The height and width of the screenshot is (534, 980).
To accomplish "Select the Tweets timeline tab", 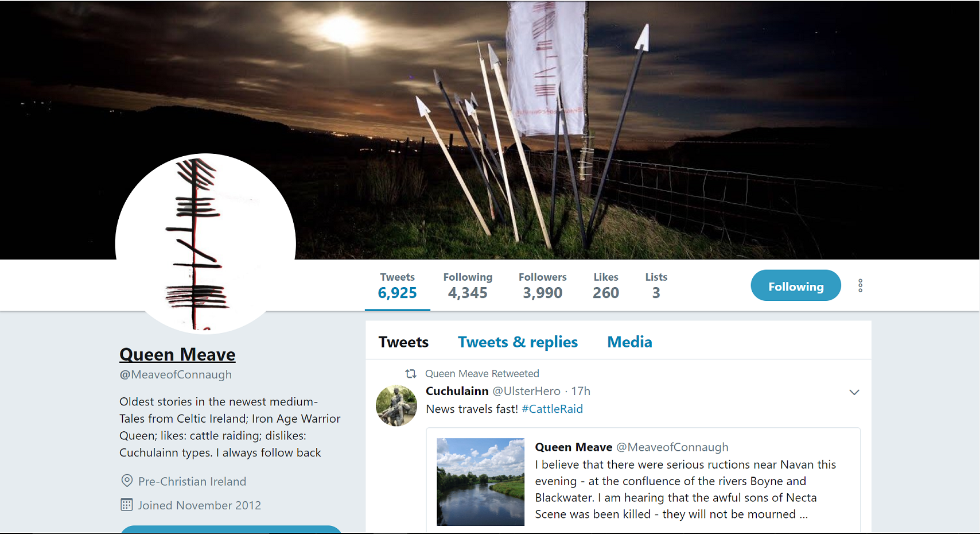I will click(x=403, y=342).
